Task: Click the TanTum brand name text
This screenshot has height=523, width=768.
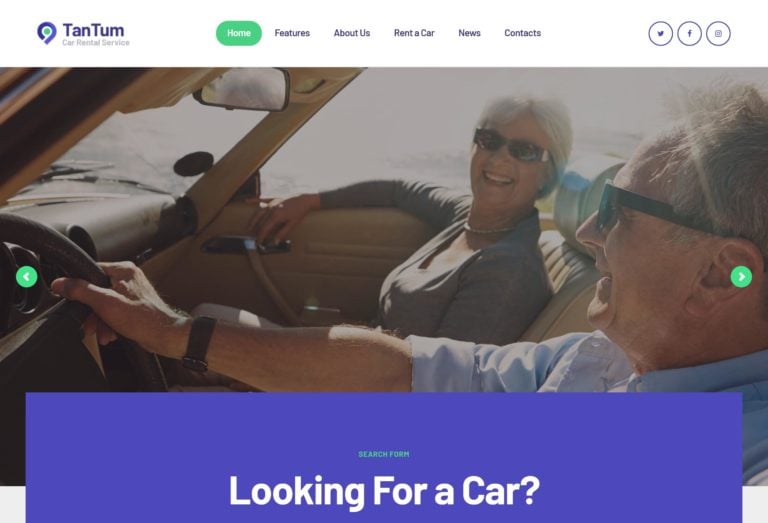Action: tap(93, 30)
